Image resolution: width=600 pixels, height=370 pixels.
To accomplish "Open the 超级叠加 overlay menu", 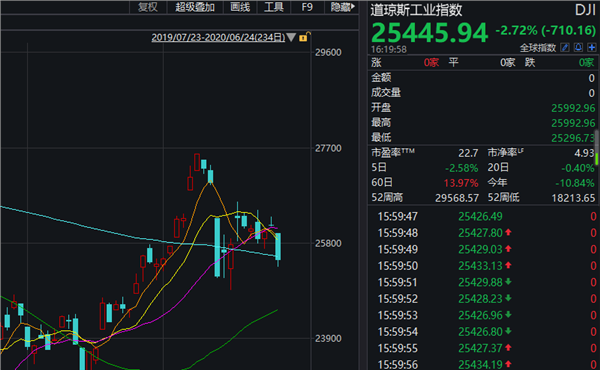I will pyautogui.click(x=195, y=7).
